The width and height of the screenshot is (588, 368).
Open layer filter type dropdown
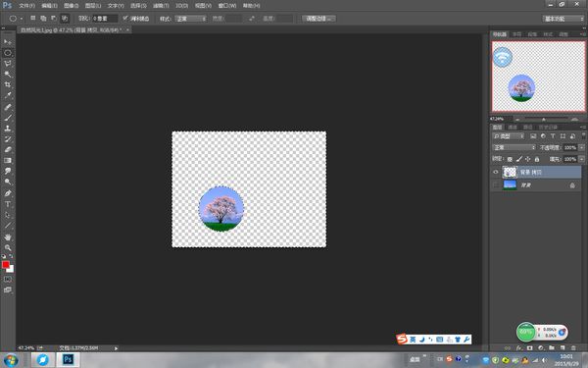(508, 136)
